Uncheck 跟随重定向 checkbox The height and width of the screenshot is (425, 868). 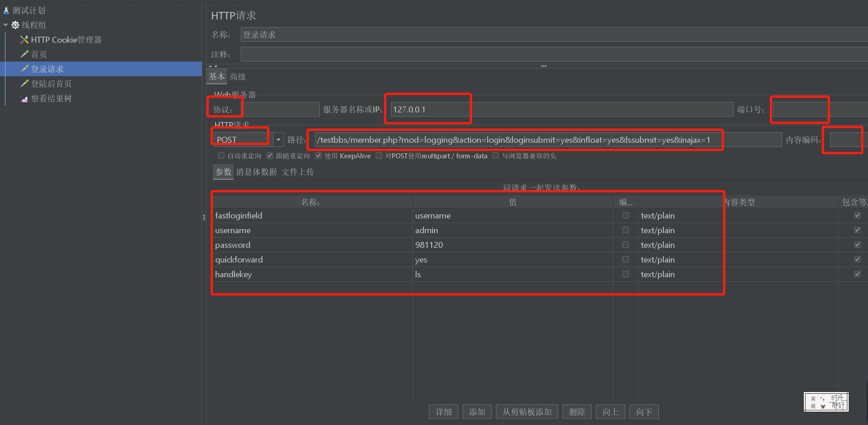(270, 156)
